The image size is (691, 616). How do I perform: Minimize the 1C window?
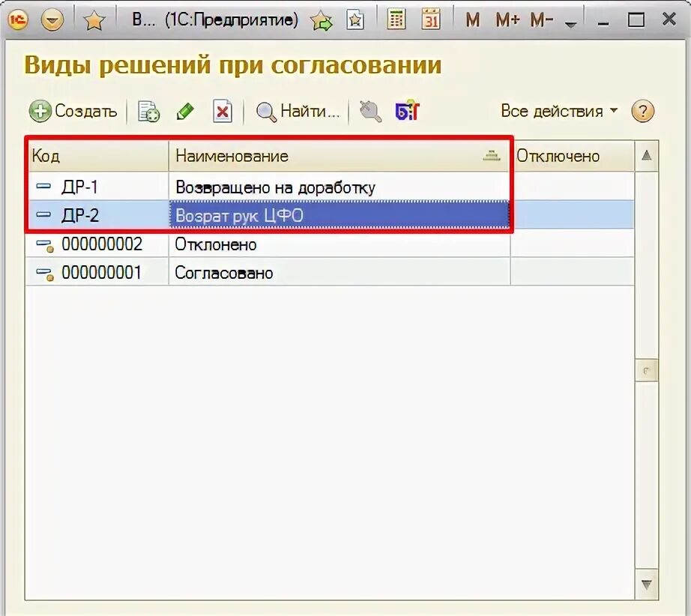click(604, 23)
